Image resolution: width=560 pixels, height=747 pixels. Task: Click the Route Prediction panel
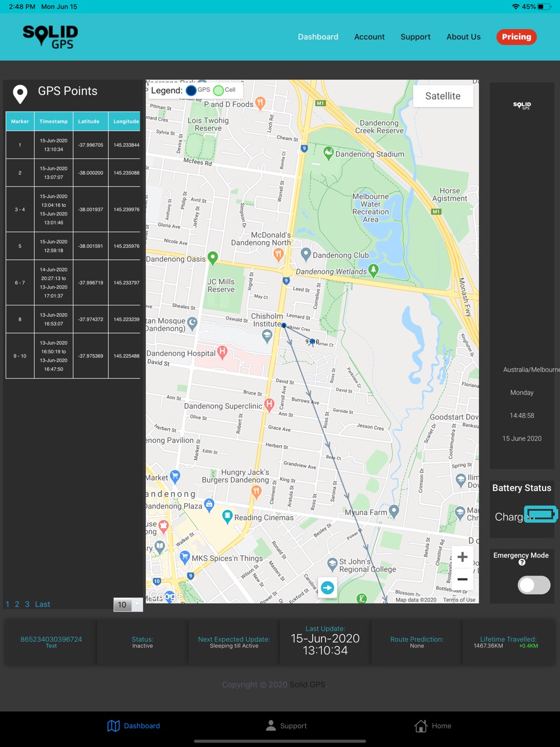click(x=417, y=642)
